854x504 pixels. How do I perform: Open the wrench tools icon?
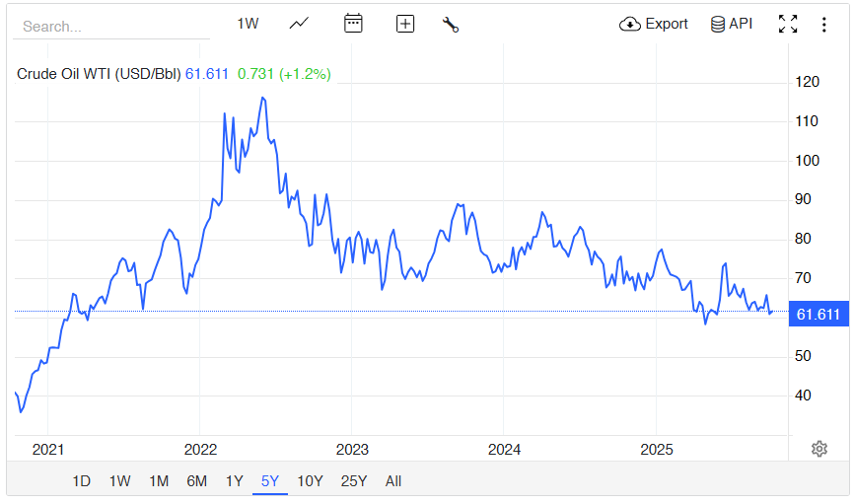[x=451, y=25]
